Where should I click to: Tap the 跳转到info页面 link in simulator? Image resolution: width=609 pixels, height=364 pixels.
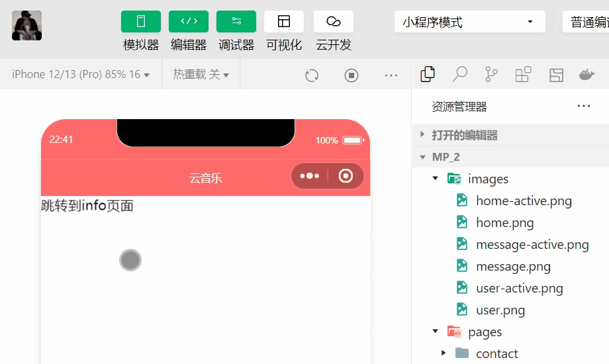[x=87, y=206]
